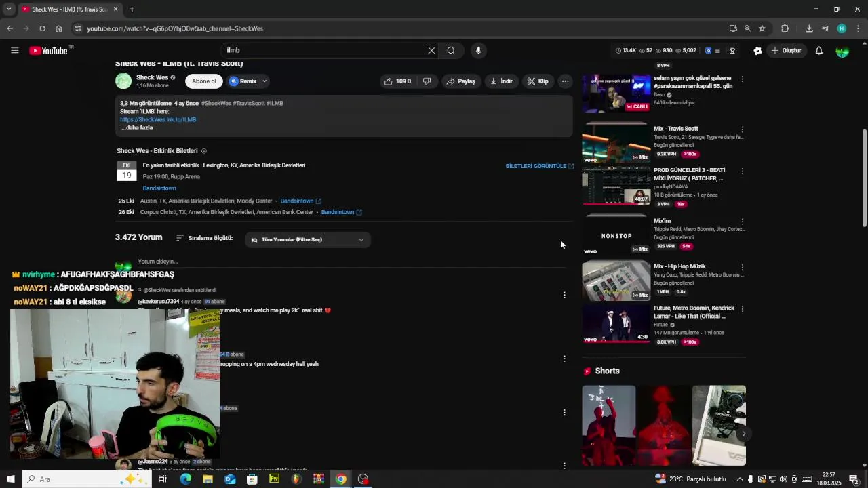
Task: Click the Oluştur create button
Action: tap(786, 51)
